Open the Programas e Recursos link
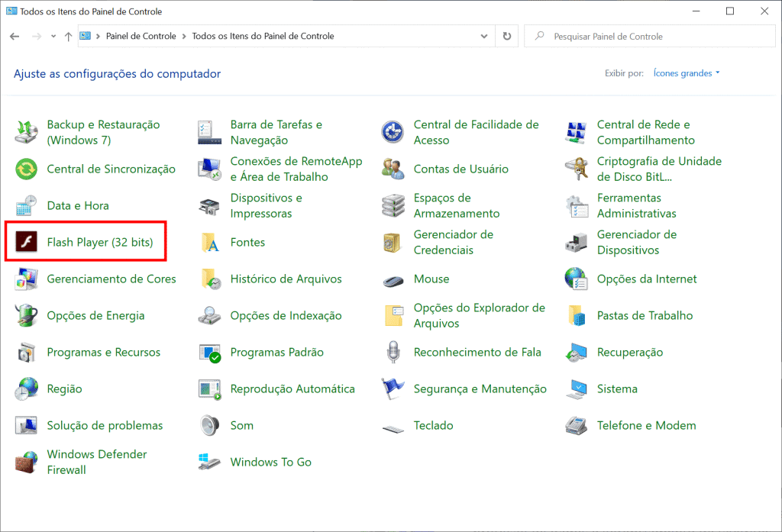782x532 pixels. tap(103, 352)
